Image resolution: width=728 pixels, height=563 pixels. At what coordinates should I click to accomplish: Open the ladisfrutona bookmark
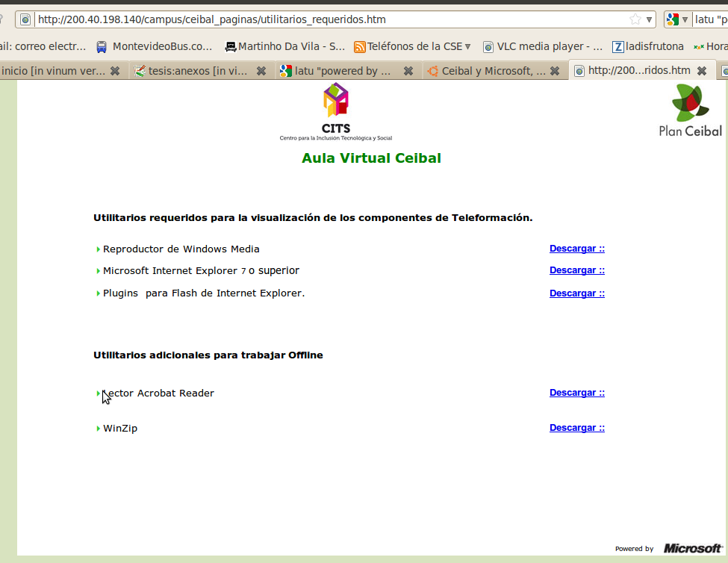point(647,46)
